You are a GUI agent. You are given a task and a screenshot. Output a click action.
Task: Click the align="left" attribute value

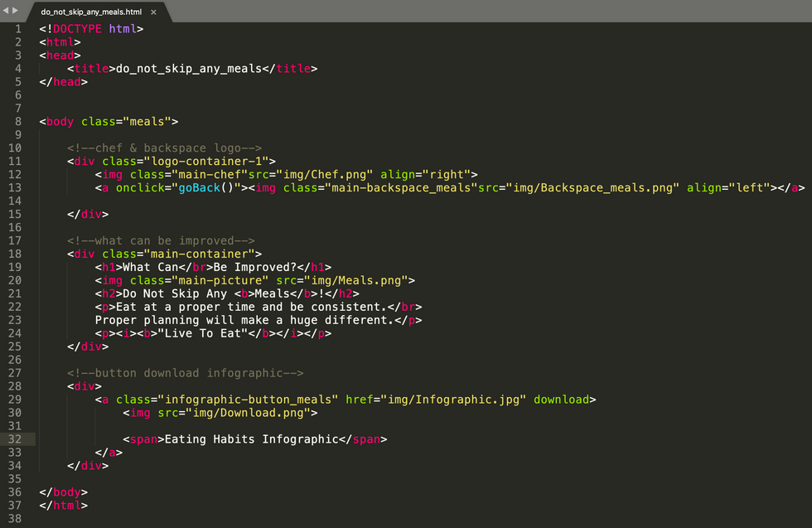749,188
